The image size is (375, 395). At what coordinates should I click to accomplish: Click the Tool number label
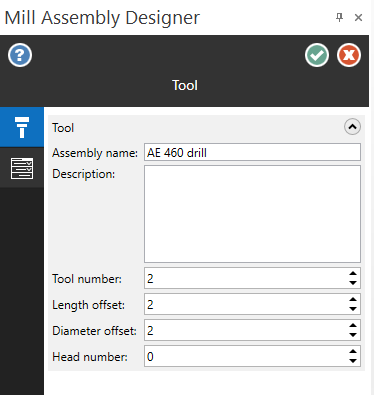[x=87, y=279]
